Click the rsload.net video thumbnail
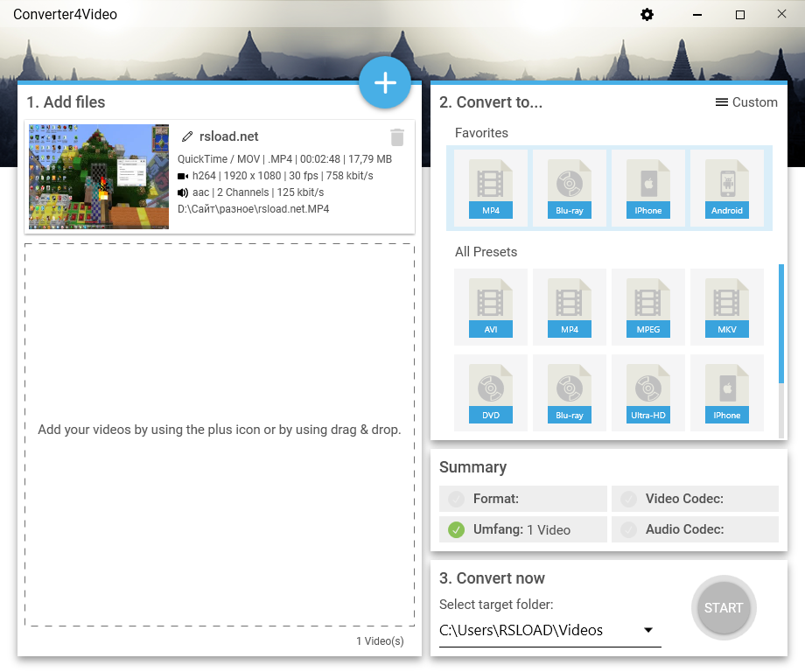The image size is (805, 672). point(99,175)
